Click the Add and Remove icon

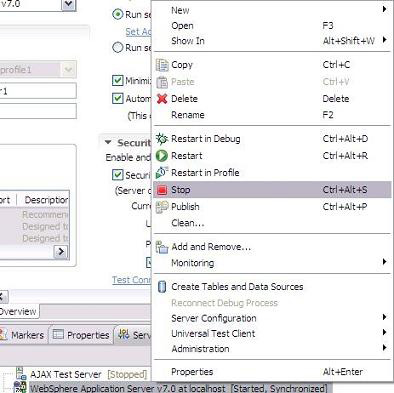(162, 247)
